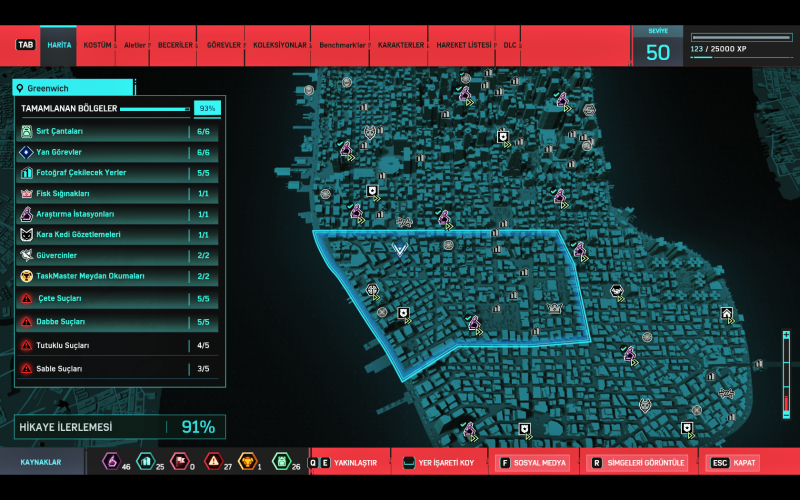Click the Spider-Man player marker on map
The width and height of the screenshot is (800, 500).
[399, 249]
